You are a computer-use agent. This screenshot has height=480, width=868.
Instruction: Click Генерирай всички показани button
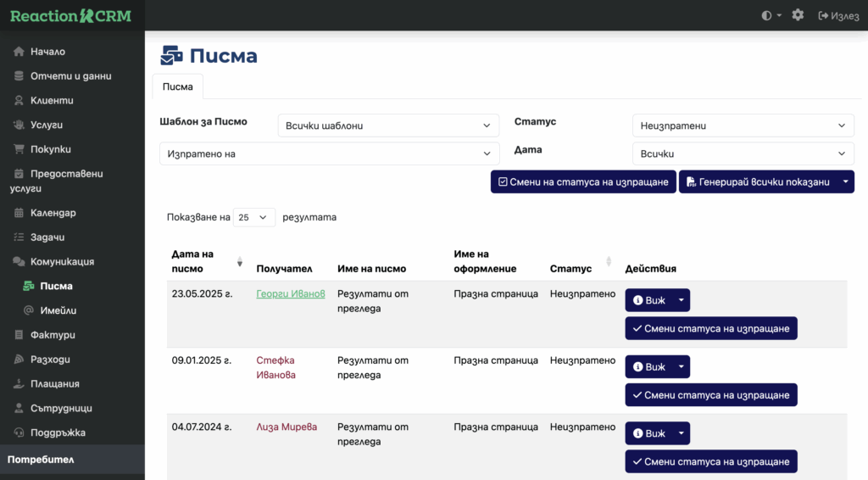coord(757,181)
